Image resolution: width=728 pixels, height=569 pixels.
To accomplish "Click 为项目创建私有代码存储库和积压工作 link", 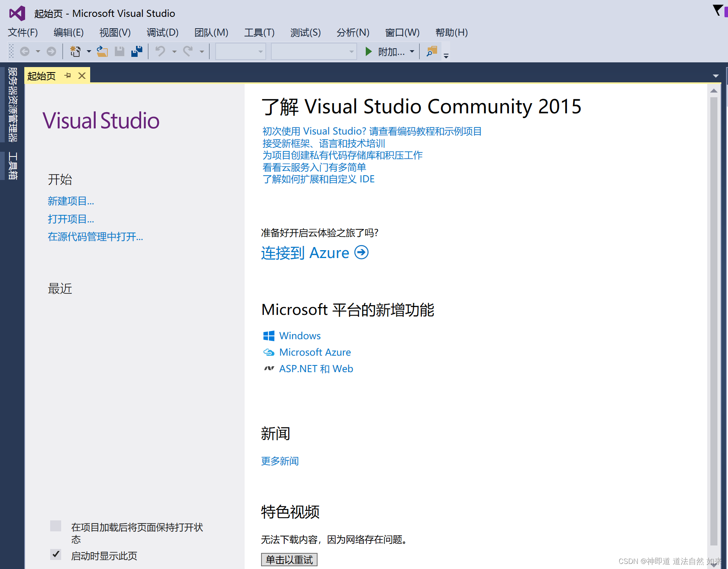I will click(x=342, y=155).
